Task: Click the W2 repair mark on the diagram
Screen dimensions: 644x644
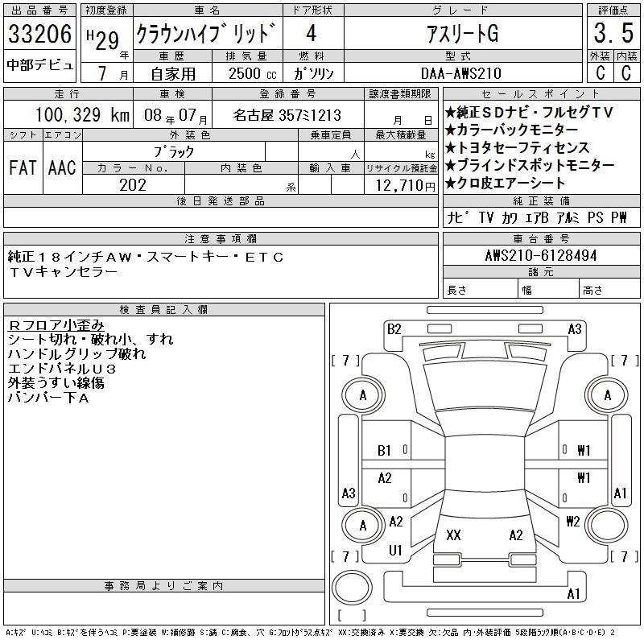Action: (572, 521)
